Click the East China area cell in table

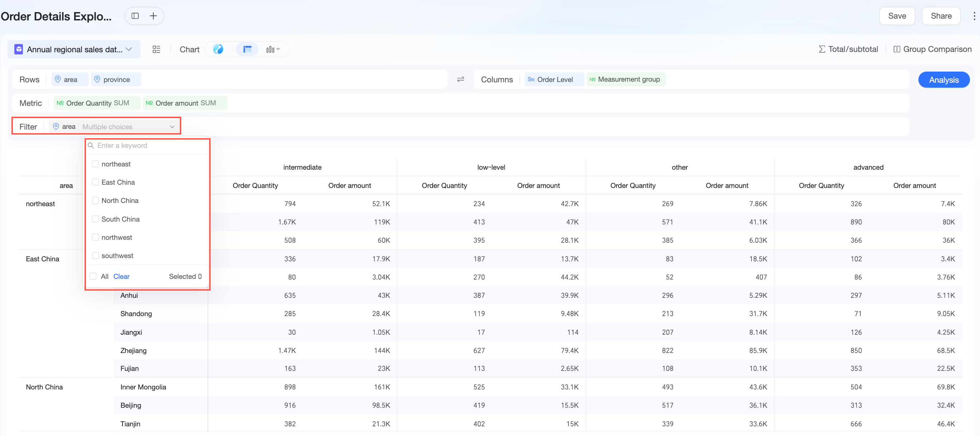43,259
